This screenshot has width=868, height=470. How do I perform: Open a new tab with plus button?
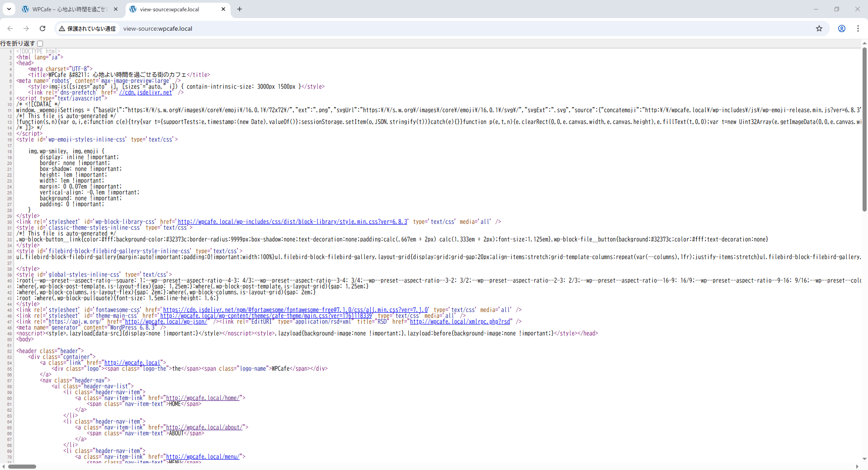click(240, 9)
